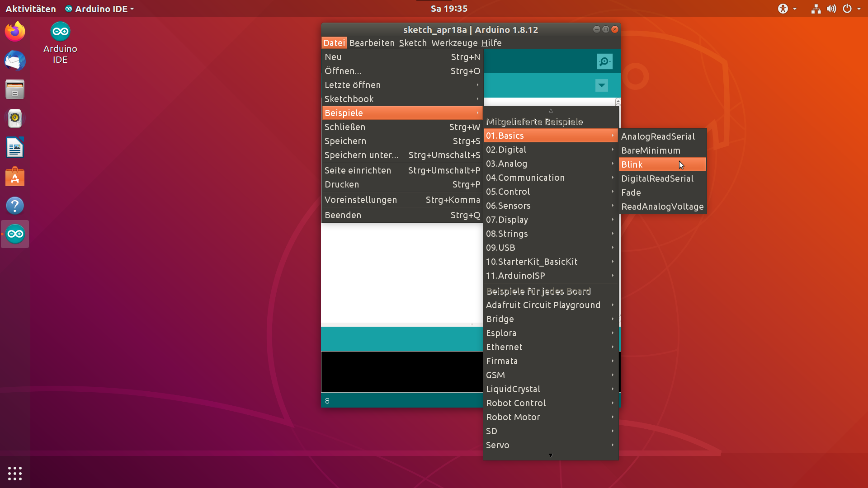The height and width of the screenshot is (488, 868).
Task: Expand the 03.Analog examples submenu
Action: click(x=551, y=164)
